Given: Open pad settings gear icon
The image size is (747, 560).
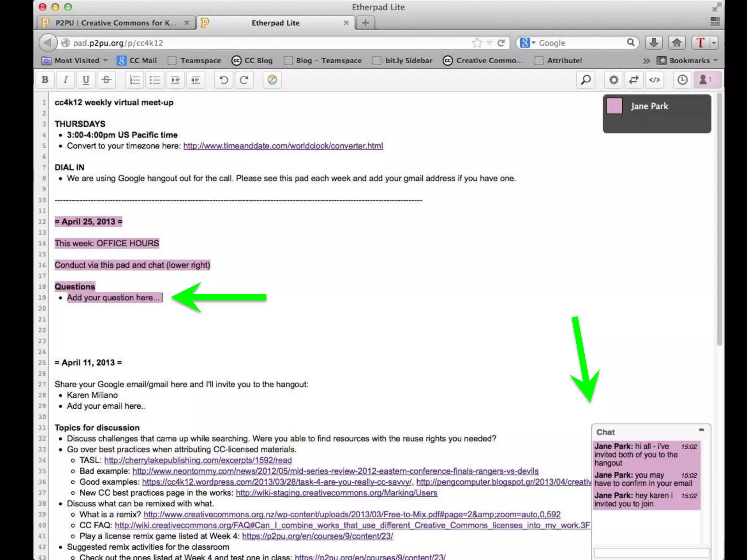Looking at the screenshot, I should pyautogui.click(x=614, y=80).
